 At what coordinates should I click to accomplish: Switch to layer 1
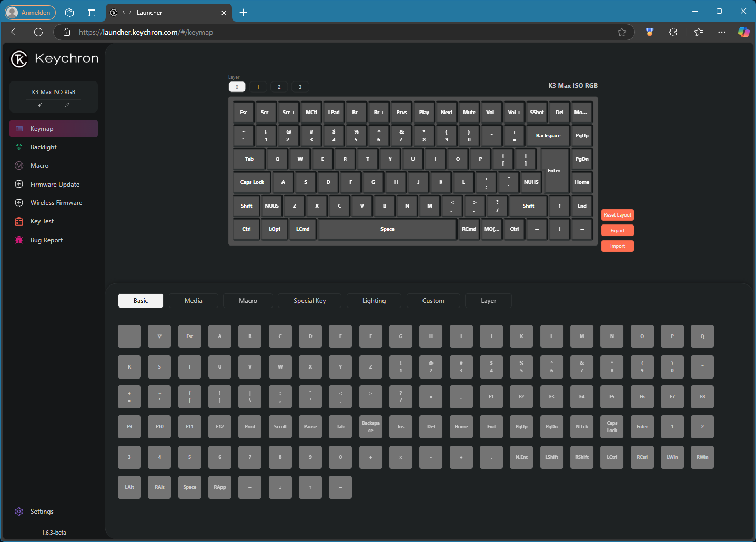258,87
